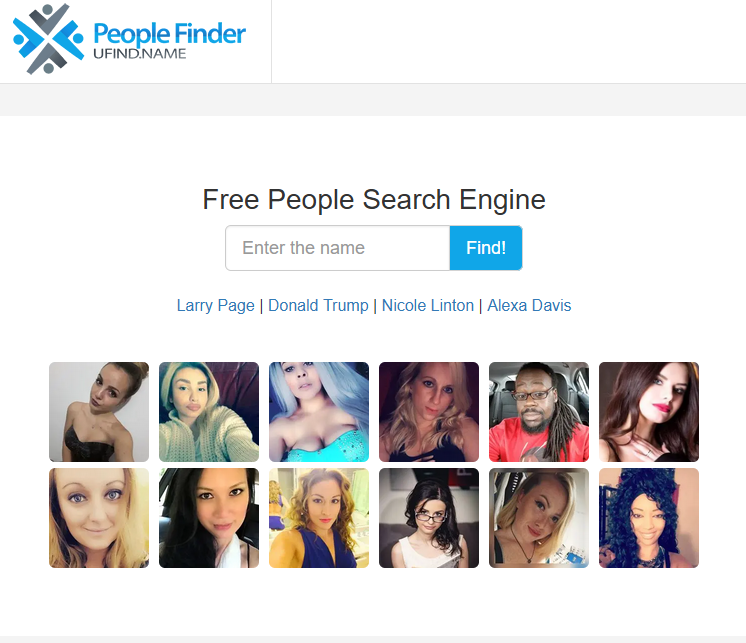
Task: Open thumbnail of person in red shirt in car
Action: pos(539,412)
